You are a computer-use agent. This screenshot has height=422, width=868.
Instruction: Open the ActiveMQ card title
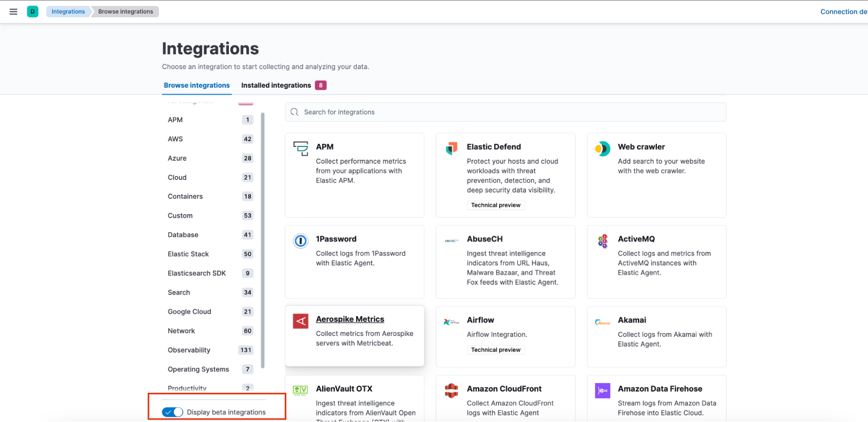tap(636, 239)
